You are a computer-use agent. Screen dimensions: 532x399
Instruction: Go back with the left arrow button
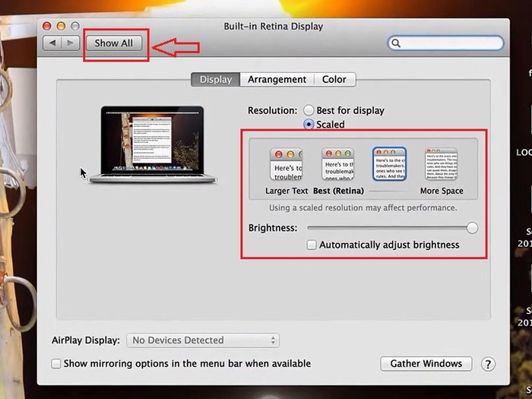(52, 43)
